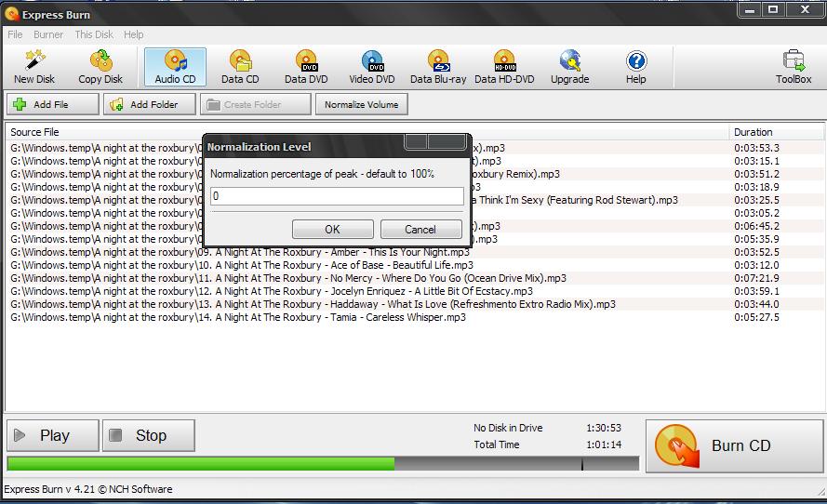The image size is (827, 504).
Task: Cancel the Normalization Level dialog
Action: (x=420, y=230)
